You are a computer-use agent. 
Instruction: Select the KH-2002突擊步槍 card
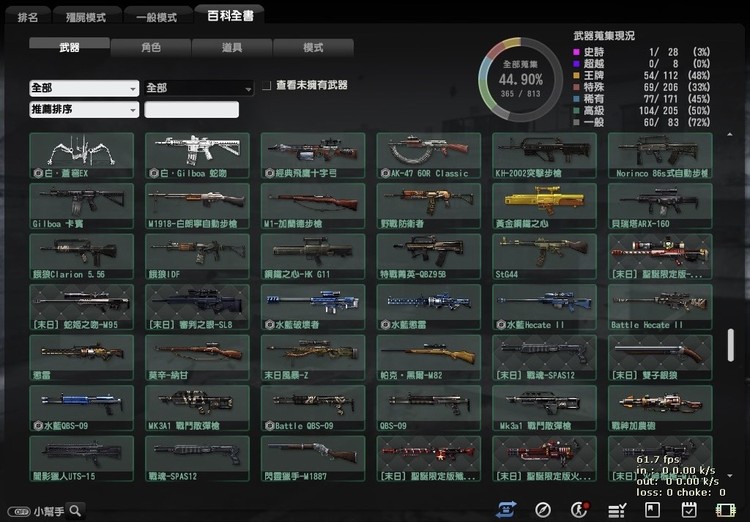point(544,155)
